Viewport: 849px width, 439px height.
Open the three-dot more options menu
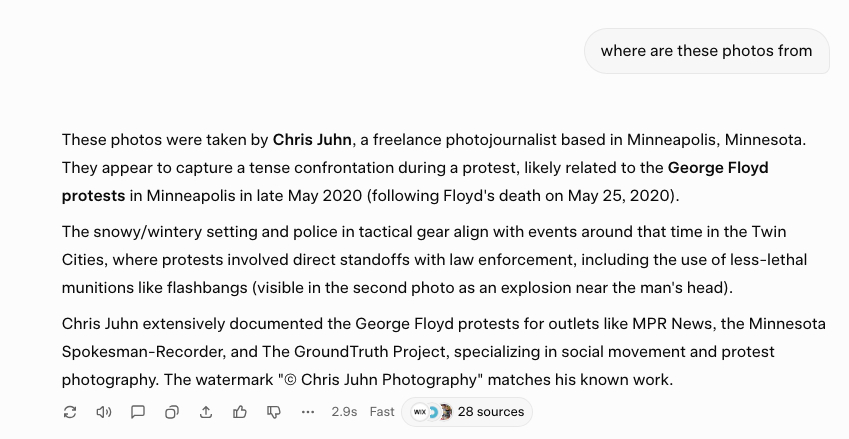click(x=308, y=412)
